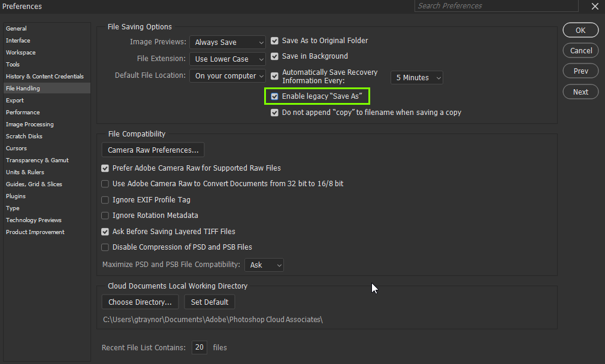Open the Maximize PSD Compatibility dropdown
Image resolution: width=605 pixels, height=364 pixels.
[x=264, y=265]
